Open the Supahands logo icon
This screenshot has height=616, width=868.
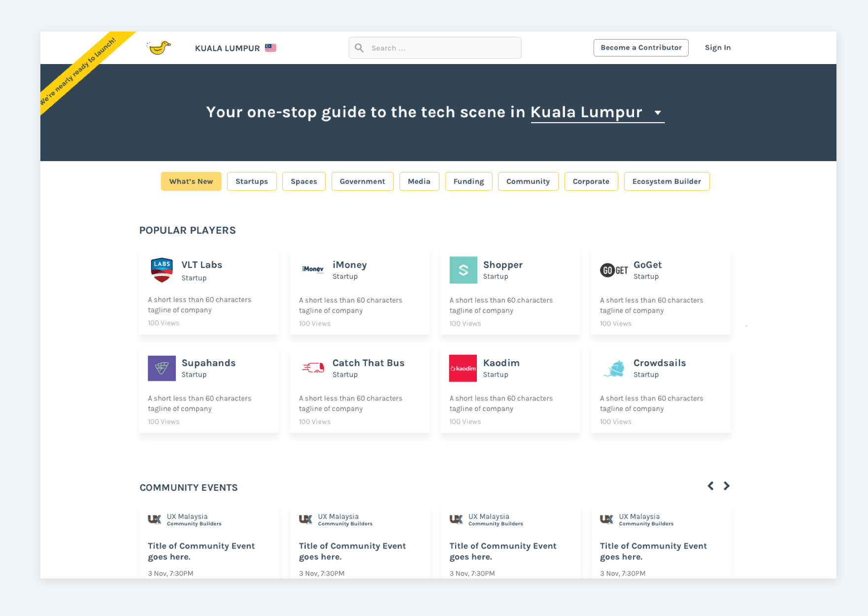coord(162,368)
